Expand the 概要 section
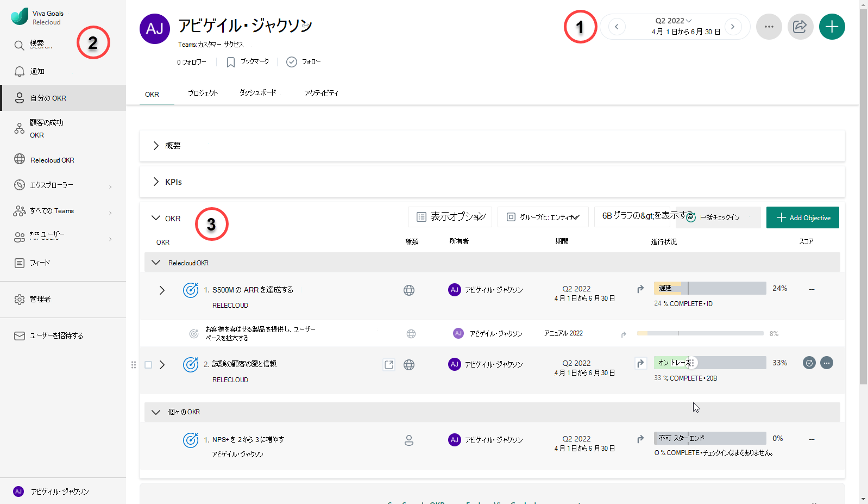Image resolution: width=868 pixels, height=504 pixels. click(155, 146)
